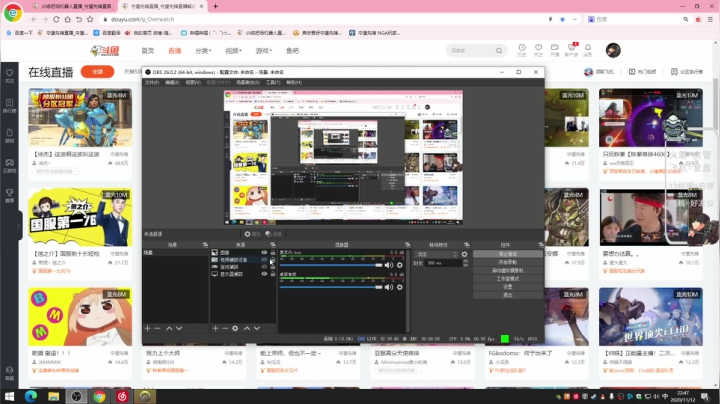
Task: Open desktop audio settings gear
Action: pos(399,287)
